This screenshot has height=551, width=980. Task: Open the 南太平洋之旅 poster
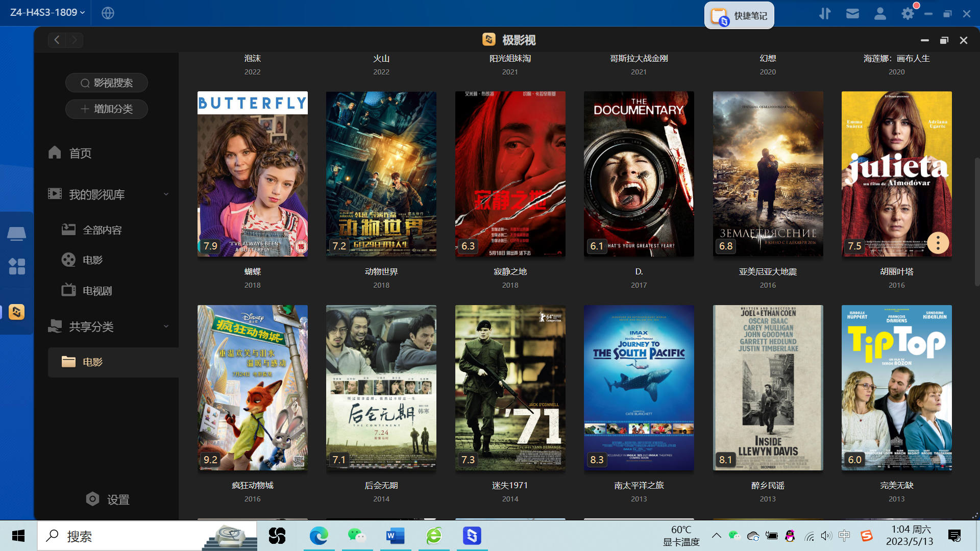(639, 388)
